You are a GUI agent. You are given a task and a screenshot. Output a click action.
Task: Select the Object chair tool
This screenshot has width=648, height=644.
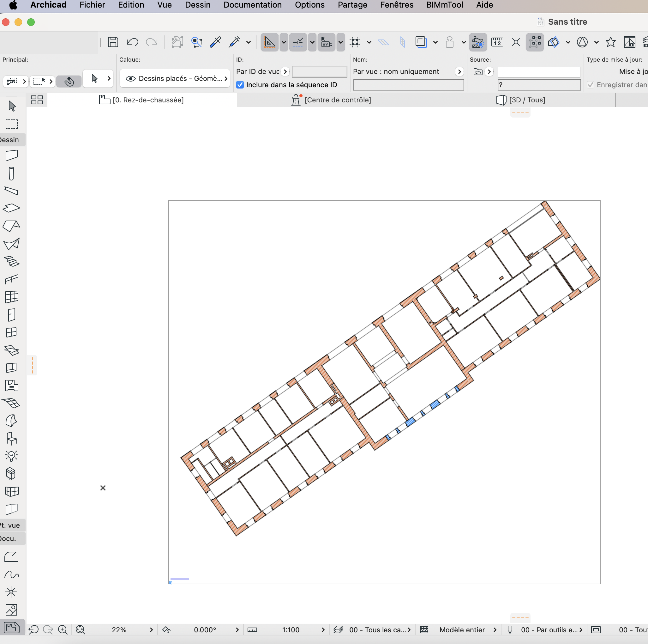[11, 438]
